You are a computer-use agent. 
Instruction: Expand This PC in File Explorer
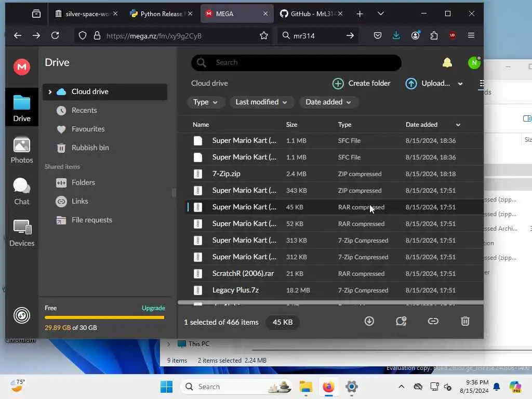click(x=169, y=344)
